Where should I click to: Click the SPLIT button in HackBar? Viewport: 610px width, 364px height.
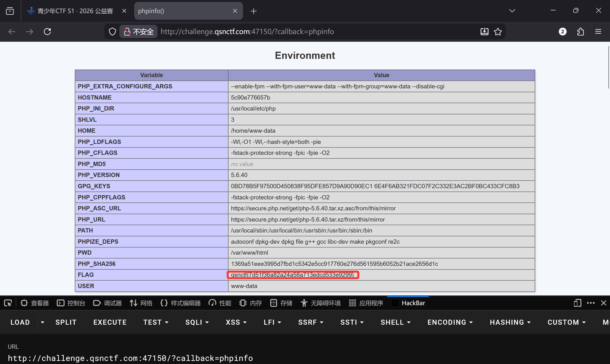tap(66, 322)
